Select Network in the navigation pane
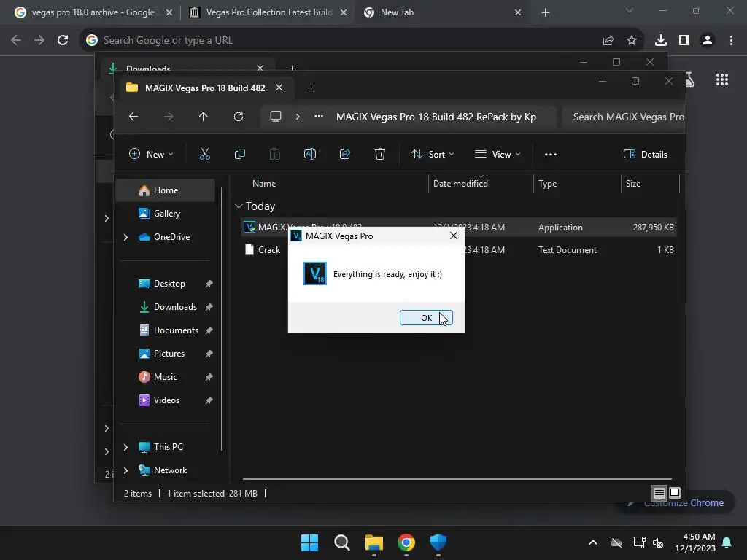747x560 pixels. tap(169, 470)
